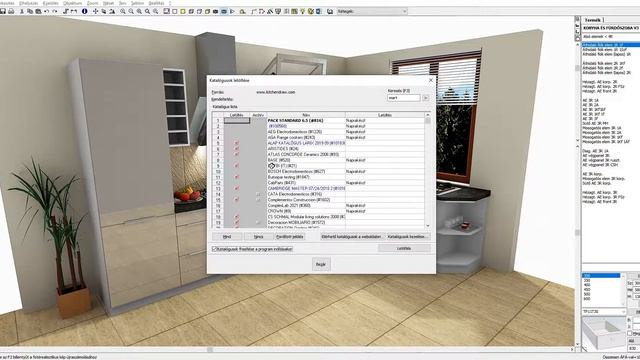Click the blue round Info icon
The image size is (640, 360).
84,11
